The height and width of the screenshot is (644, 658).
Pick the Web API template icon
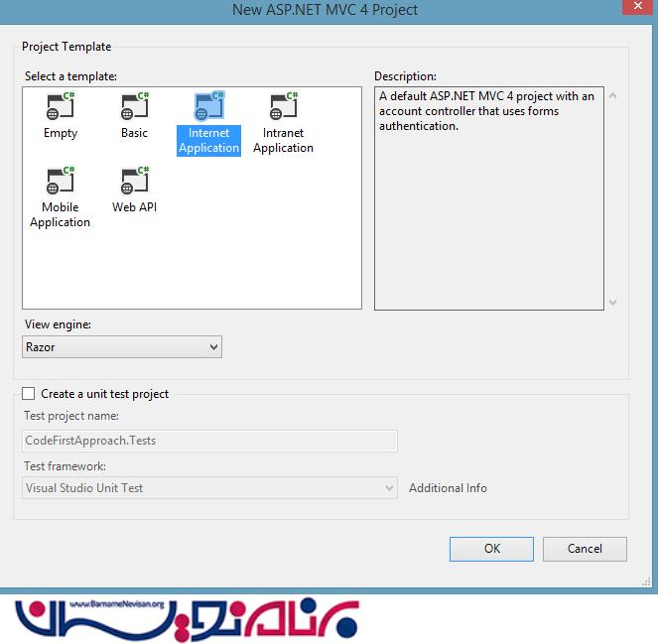pos(135,181)
